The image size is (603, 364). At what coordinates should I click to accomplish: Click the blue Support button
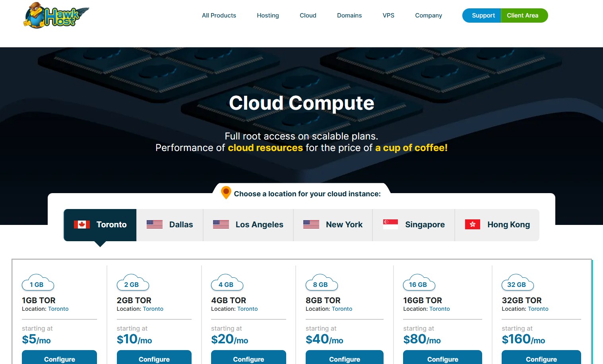[x=482, y=15]
